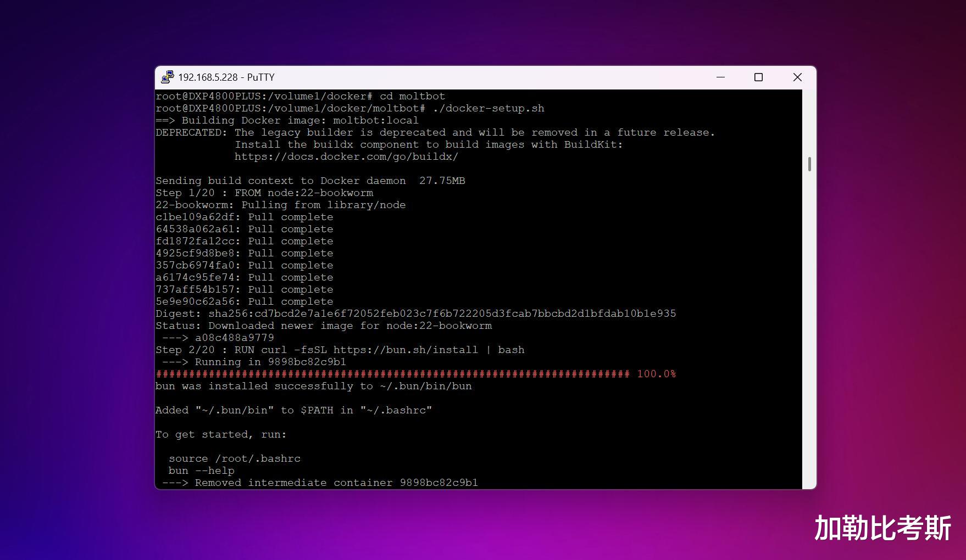Select the 'Building Docker image: moltbot:local' line
Viewport: 966px width, 560px height.
pos(287,120)
